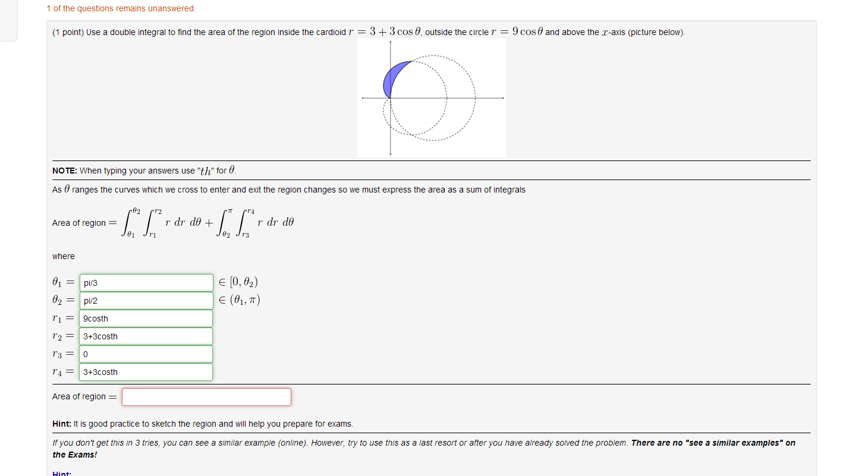This screenshot has height=476, width=868.
Task: Click the θ1 input containing pi/3
Action: pyautogui.click(x=146, y=282)
